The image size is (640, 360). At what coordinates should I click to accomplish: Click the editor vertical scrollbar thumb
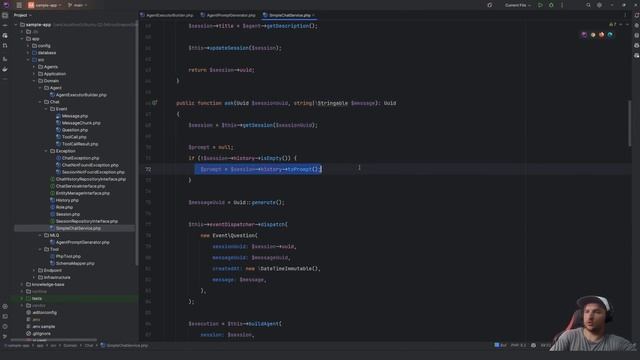coord(630,123)
